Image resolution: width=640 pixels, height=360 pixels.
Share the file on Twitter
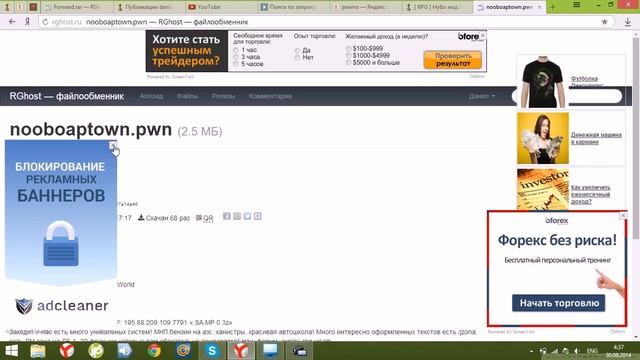247,216
